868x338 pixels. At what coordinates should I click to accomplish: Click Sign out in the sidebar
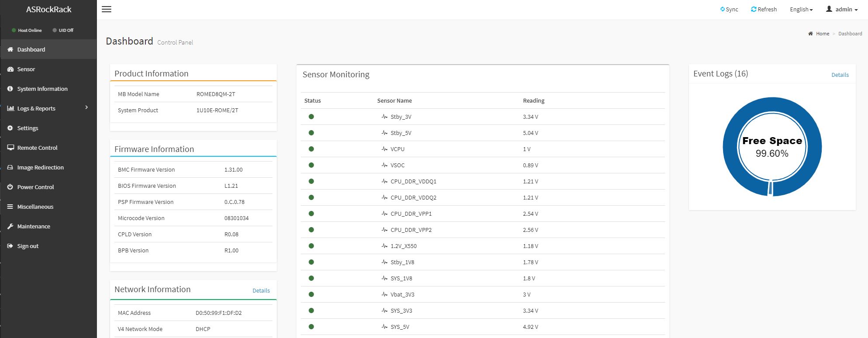point(28,246)
